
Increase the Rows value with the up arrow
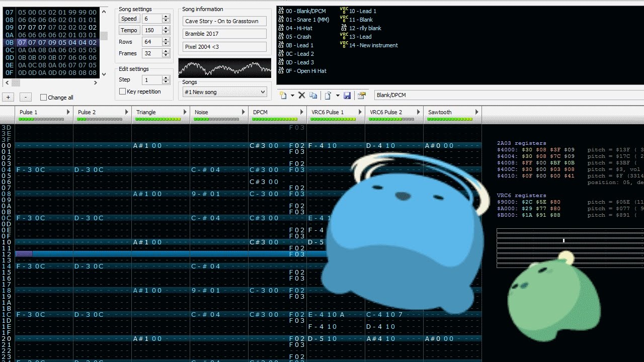coord(166,39)
